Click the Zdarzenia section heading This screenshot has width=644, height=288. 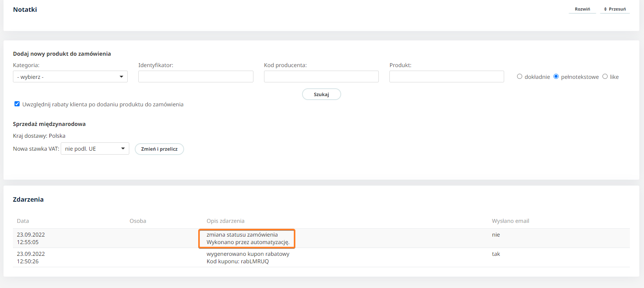(28, 199)
